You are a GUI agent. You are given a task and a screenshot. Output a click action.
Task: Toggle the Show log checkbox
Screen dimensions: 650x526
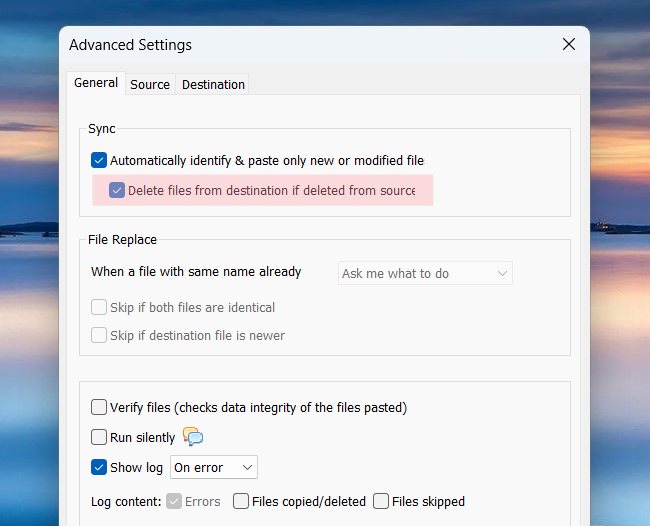(99, 467)
